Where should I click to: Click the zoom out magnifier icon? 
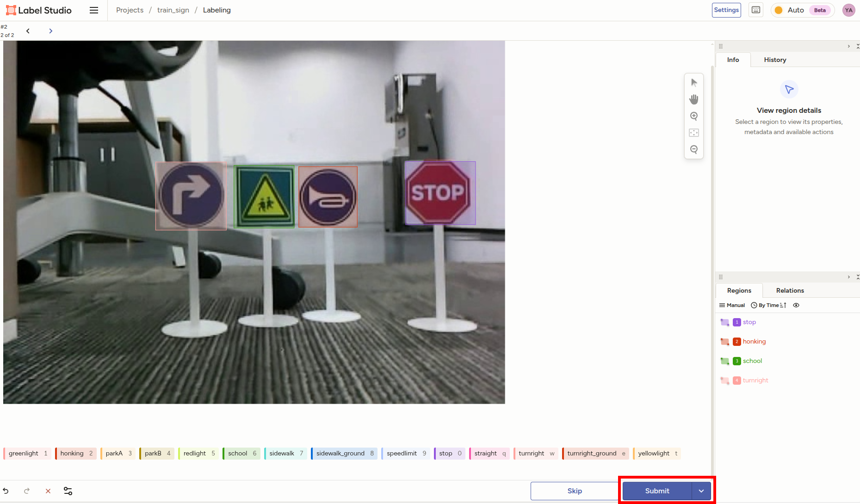(693, 149)
